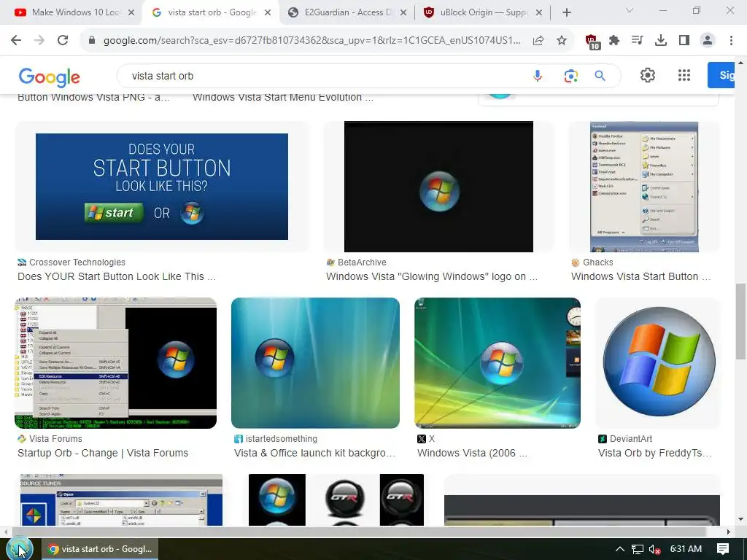This screenshot has width=747, height=560.
Task: Click the muted volume tray icon
Action: click(x=655, y=549)
